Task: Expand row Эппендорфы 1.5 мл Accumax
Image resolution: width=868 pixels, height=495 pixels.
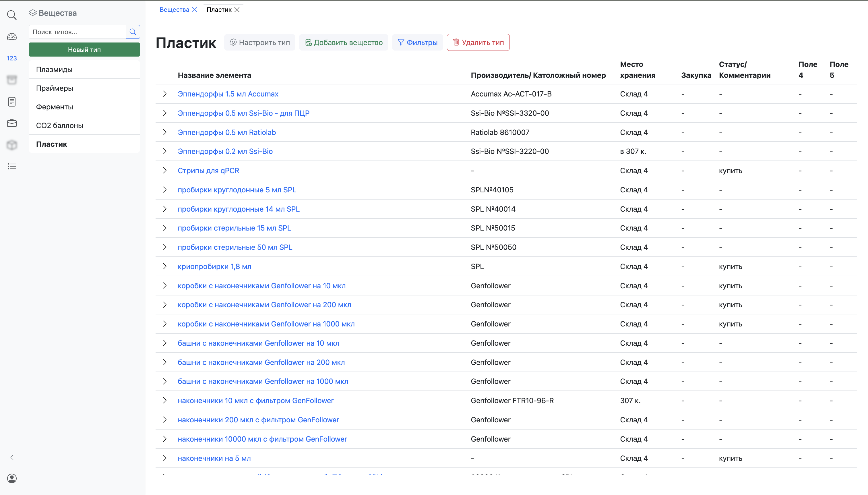Action: pos(165,94)
